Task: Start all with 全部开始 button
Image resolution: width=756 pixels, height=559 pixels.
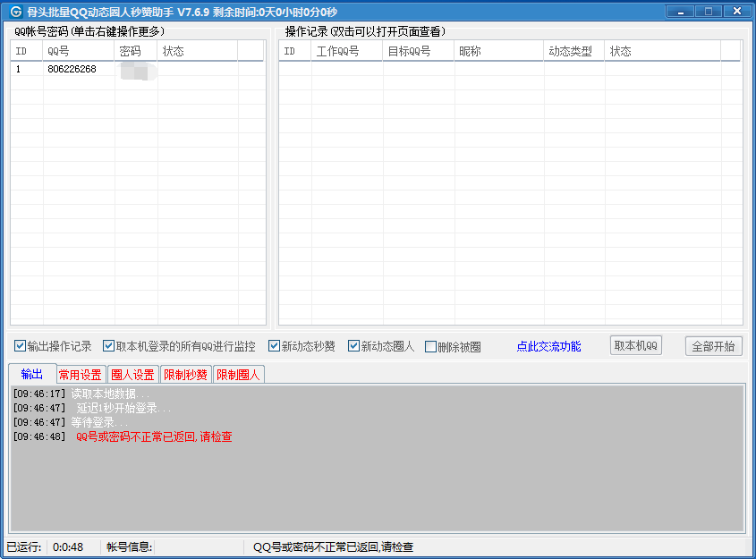Action: pos(713,346)
